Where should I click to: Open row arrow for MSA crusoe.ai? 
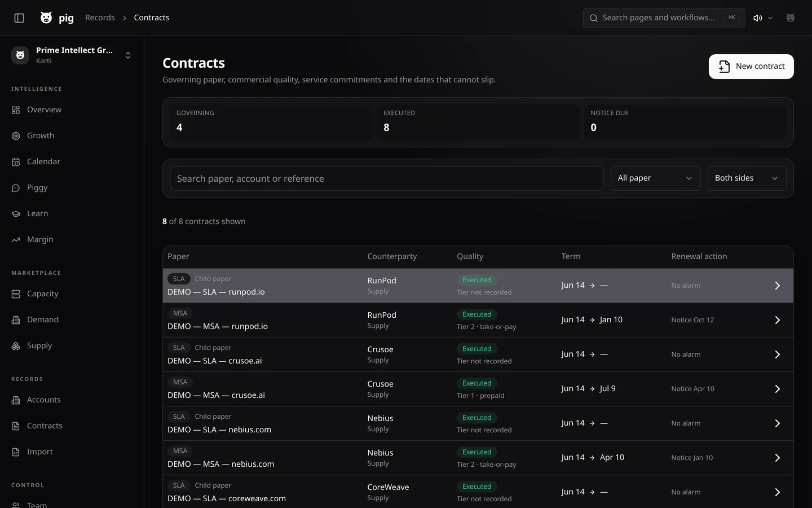(777, 389)
